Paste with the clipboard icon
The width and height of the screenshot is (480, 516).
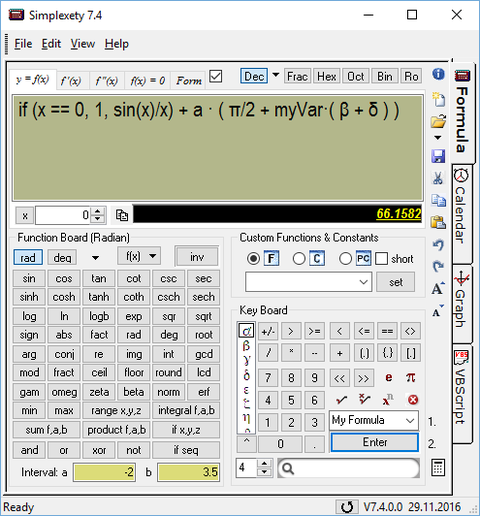pyautogui.click(x=438, y=222)
